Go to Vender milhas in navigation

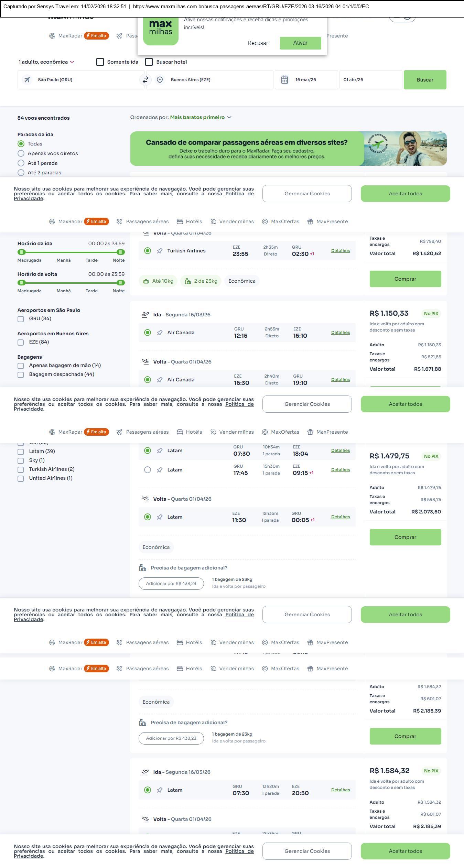[x=232, y=221]
